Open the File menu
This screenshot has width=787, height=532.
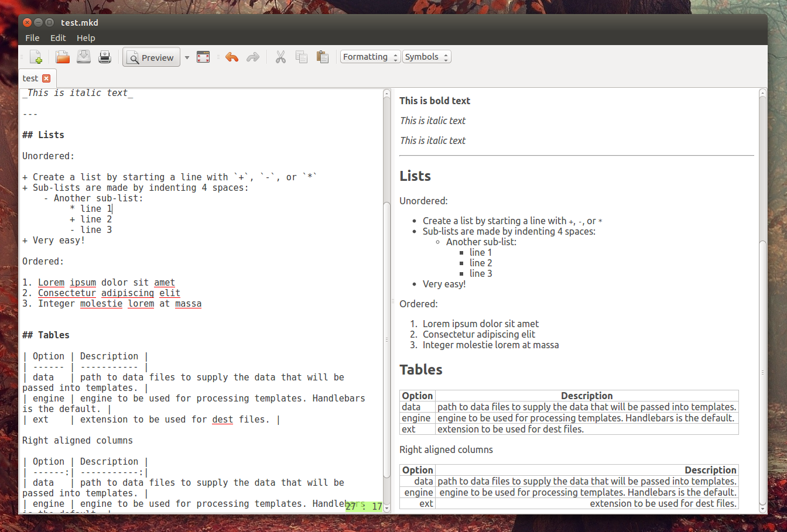coord(32,37)
